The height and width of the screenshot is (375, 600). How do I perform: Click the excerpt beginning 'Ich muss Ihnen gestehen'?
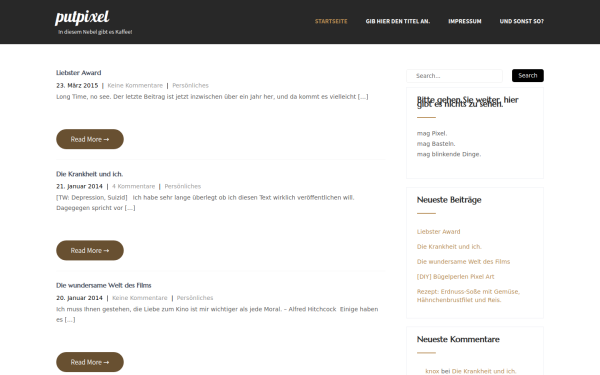(x=217, y=314)
